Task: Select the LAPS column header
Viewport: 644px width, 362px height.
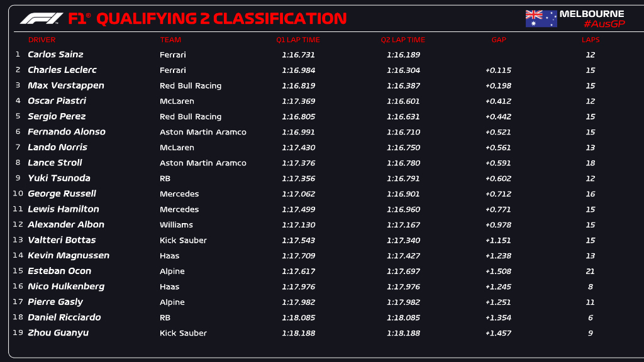Action: tap(591, 40)
